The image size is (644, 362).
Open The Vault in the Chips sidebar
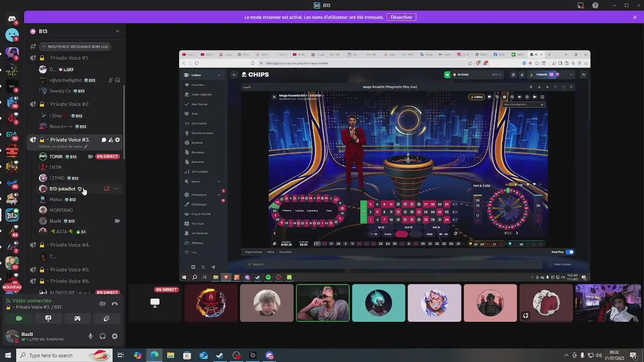click(x=197, y=224)
